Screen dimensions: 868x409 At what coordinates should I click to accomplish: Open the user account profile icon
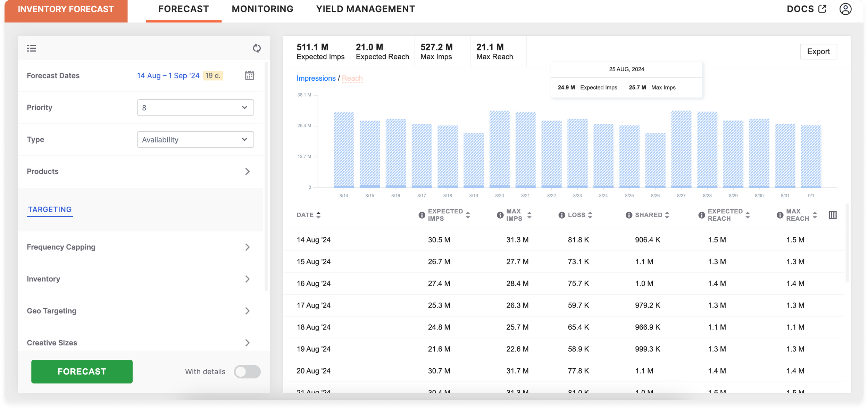pos(845,9)
